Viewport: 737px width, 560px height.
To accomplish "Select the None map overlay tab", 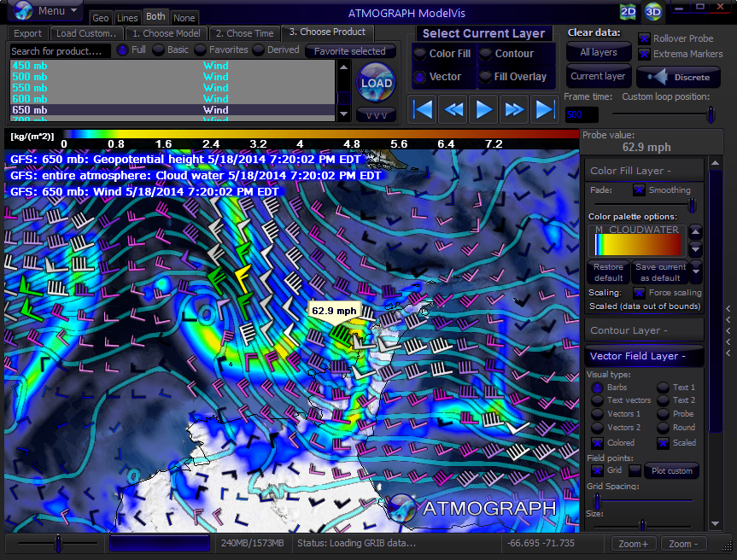I will click(184, 18).
